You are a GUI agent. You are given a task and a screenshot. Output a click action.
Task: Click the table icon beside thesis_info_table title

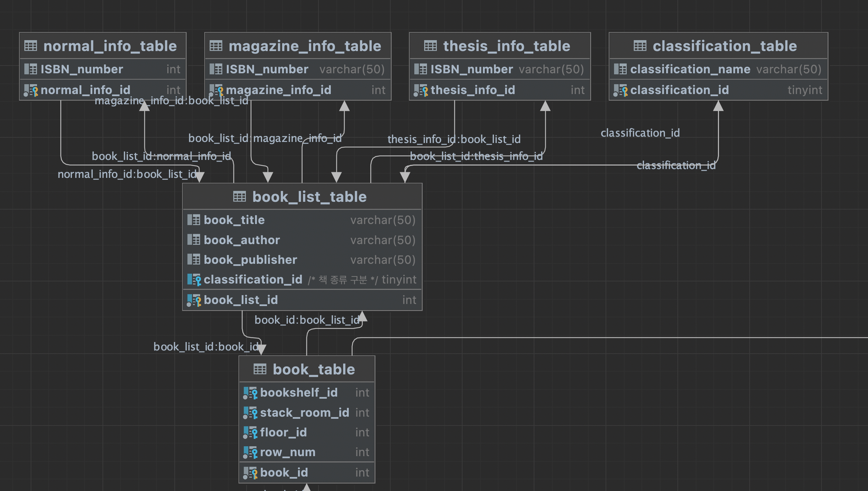430,46
